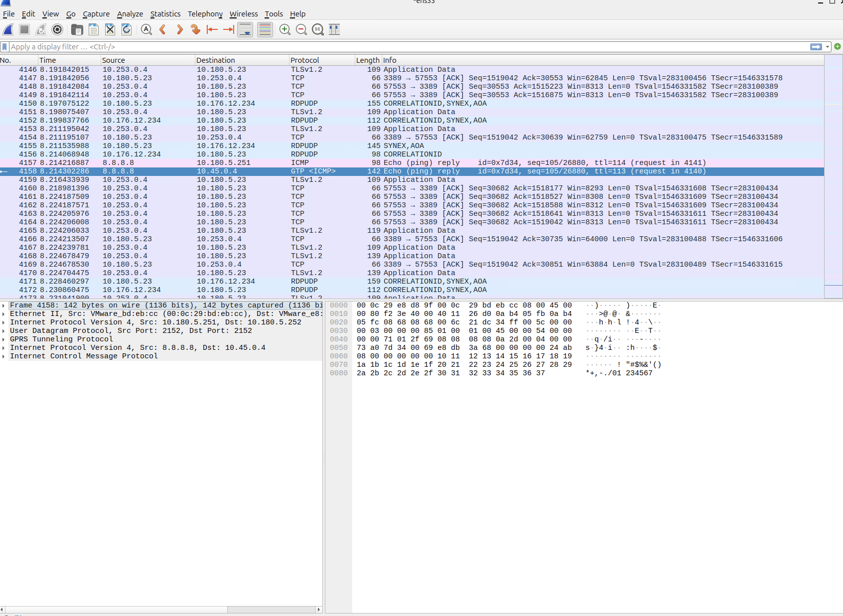Screen dimensions: 843x616
Task: Expand the User Datagram Protocol details
Action: tap(3, 331)
